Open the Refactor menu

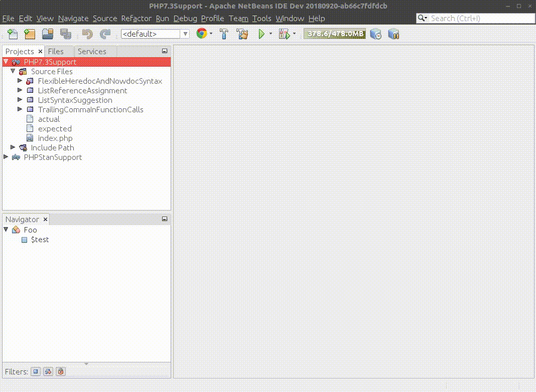[137, 19]
